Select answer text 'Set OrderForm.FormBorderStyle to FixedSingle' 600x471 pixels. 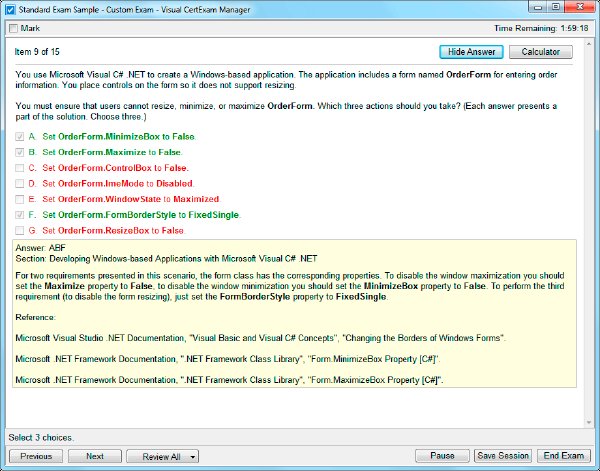[141, 215]
